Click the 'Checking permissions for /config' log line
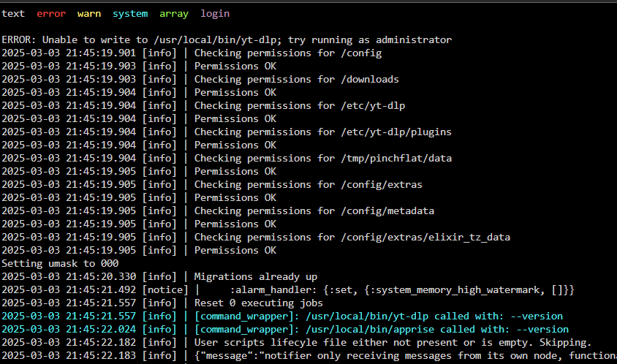The image size is (617, 364). tap(192, 53)
